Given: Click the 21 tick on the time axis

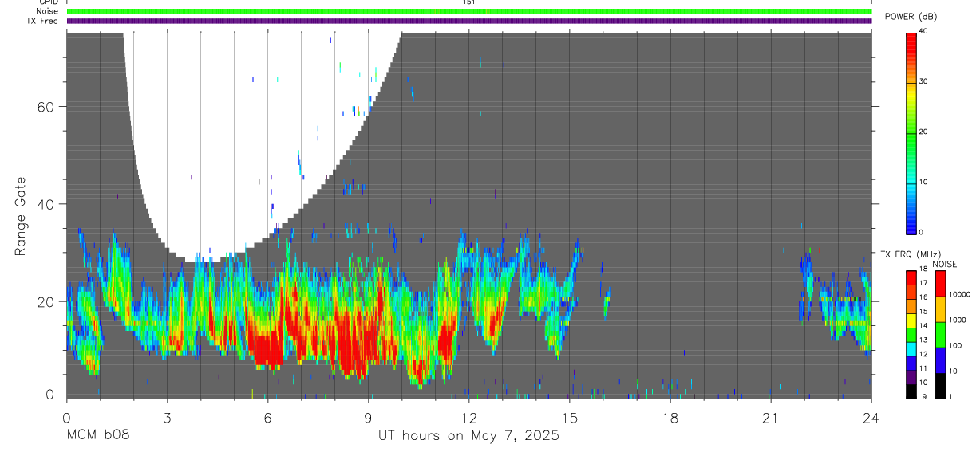Looking at the screenshot, I should point(770,419).
